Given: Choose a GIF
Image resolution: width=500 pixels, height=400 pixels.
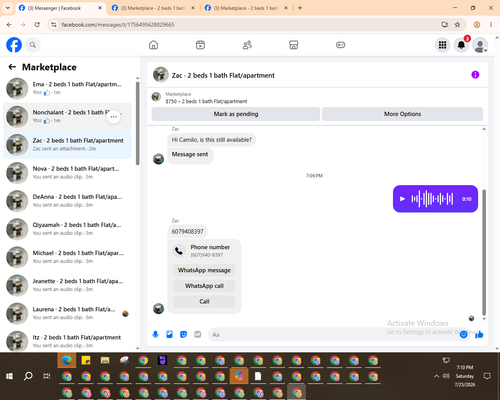Looking at the screenshot, I should (198, 334).
